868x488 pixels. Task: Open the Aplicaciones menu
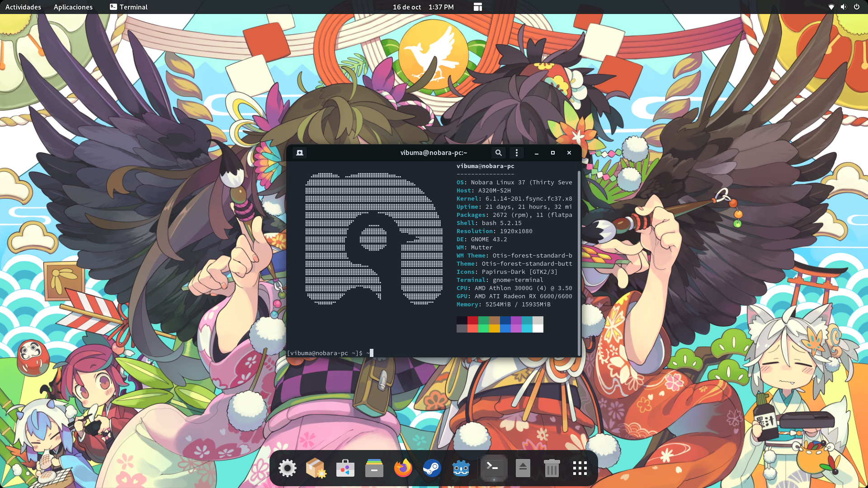[x=73, y=7]
